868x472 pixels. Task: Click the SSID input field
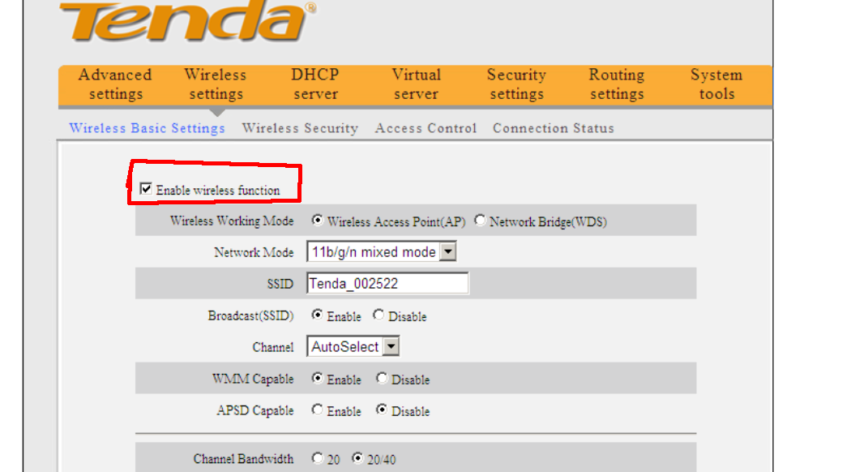click(387, 284)
